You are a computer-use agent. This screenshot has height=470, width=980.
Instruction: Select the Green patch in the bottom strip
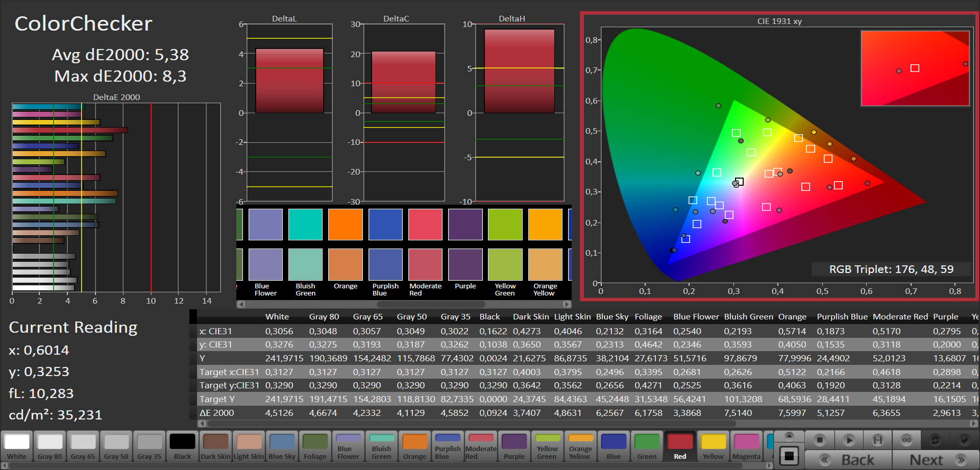coord(647,447)
